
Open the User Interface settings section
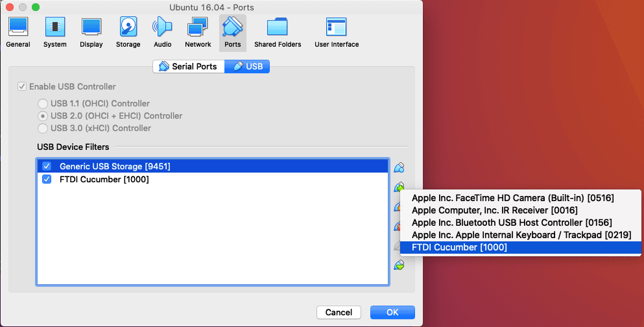(x=337, y=33)
